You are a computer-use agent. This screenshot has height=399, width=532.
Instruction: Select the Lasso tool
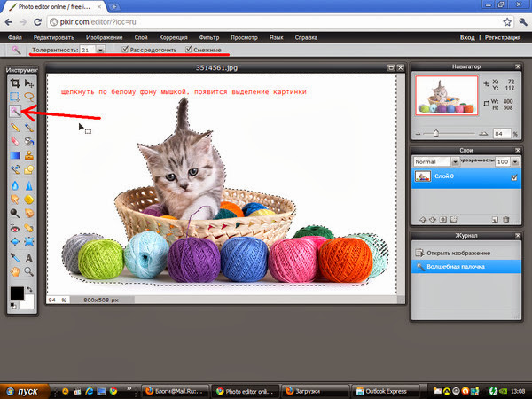(x=29, y=97)
